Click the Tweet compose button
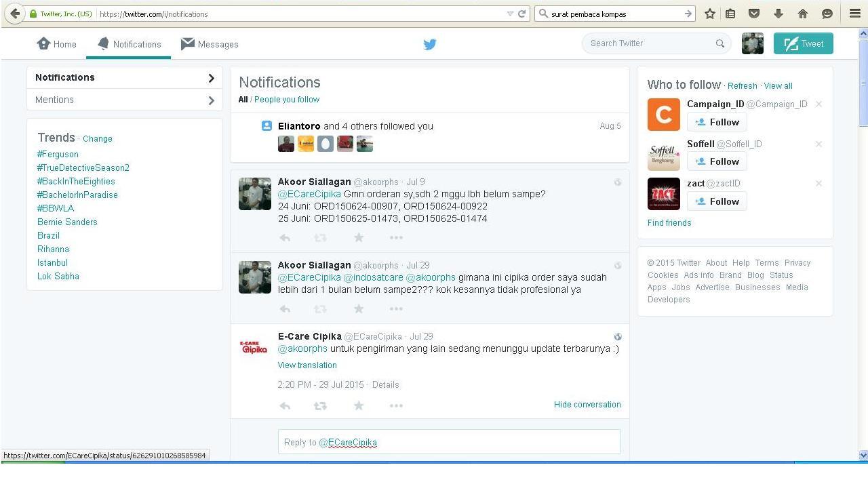The height and width of the screenshot is (503, 868). (x=804, y=43)
